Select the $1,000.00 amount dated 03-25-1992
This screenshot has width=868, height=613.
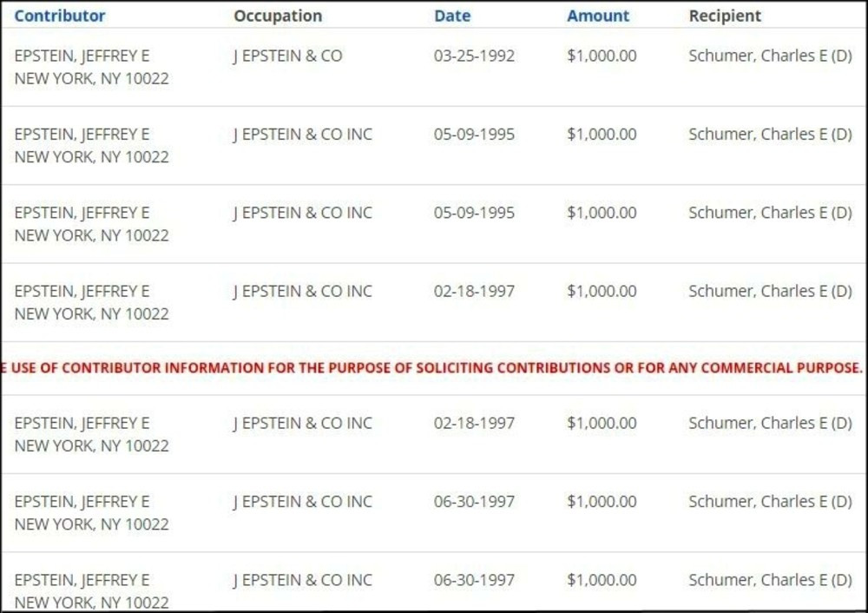point(602,56)
